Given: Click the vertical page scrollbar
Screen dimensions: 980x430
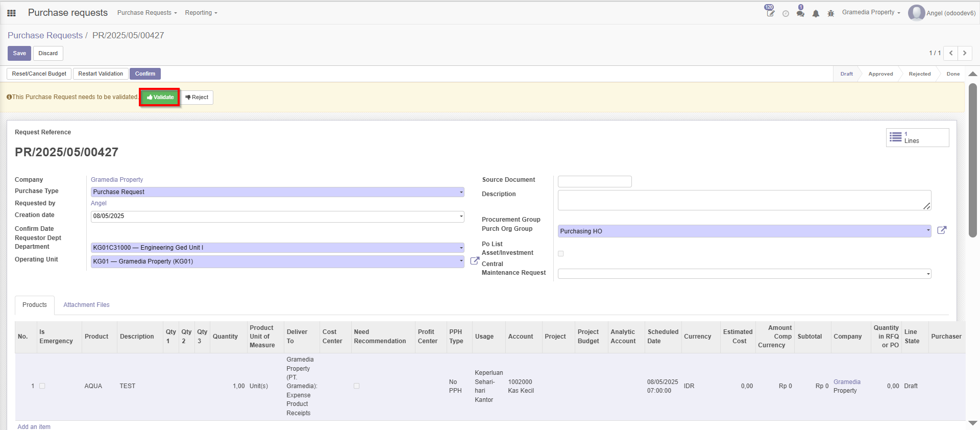Looking at the screenshot, I should point(973,160).
